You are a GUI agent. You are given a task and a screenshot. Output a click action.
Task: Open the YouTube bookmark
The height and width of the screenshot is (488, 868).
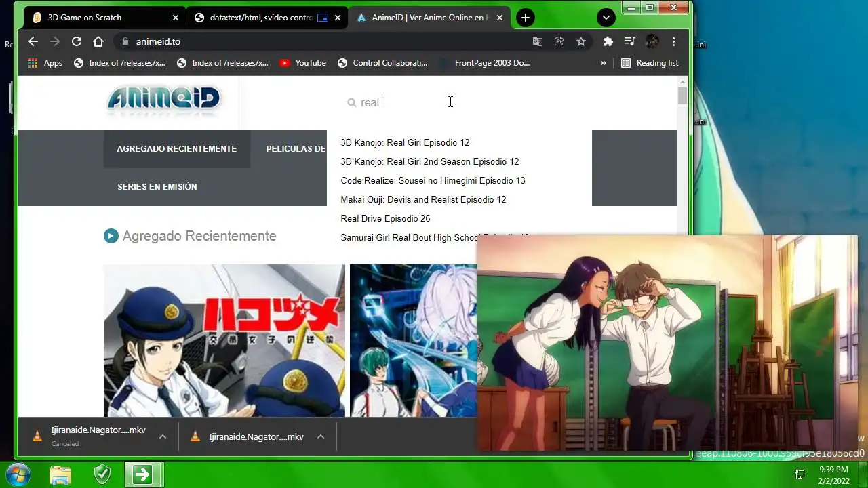tap(302, 63)
